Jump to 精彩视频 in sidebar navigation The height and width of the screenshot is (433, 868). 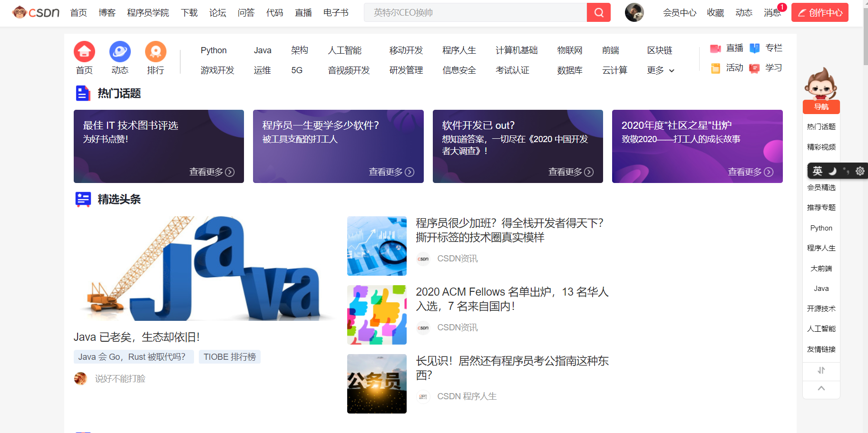821,147
